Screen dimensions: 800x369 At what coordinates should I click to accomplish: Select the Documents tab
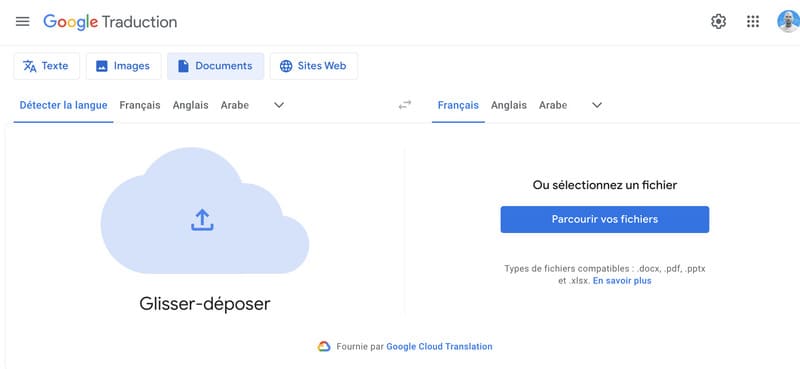tap(215, 66)
